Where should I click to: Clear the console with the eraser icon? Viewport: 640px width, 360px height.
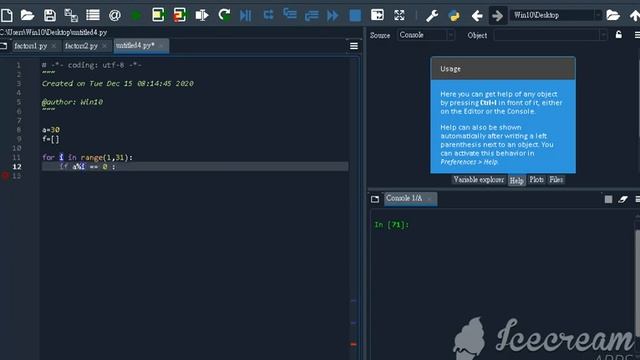623,199
